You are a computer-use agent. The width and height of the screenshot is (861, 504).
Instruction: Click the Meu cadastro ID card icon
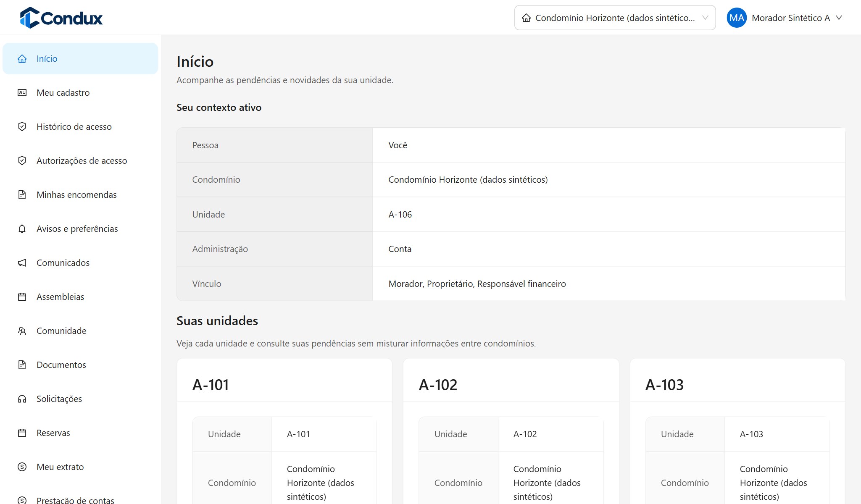pos(22,93)
